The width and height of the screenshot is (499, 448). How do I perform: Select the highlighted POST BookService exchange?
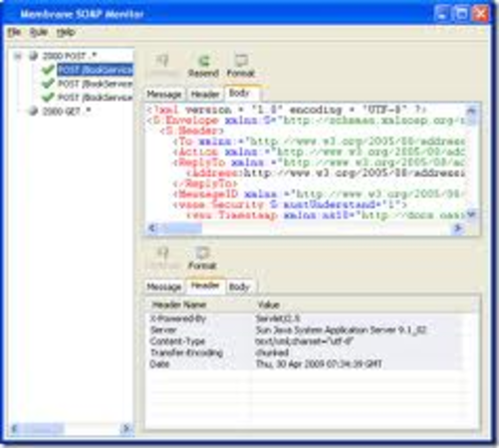coord(95,70)
